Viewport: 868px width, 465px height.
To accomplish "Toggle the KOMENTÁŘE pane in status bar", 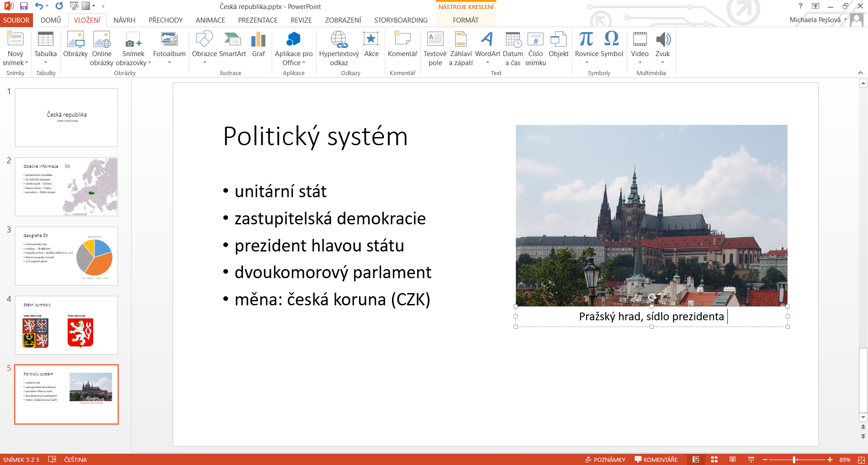I will [x=656, y=460].
